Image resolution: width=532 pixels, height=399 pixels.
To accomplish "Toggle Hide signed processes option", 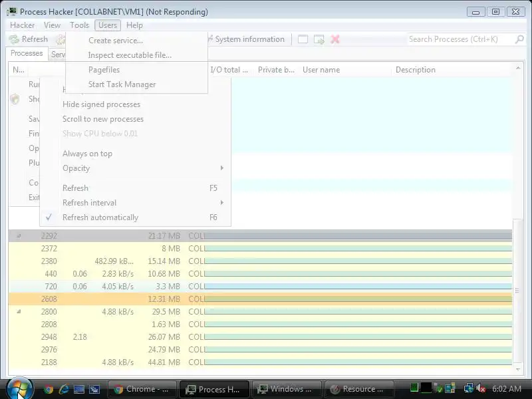I will point(135,104).
